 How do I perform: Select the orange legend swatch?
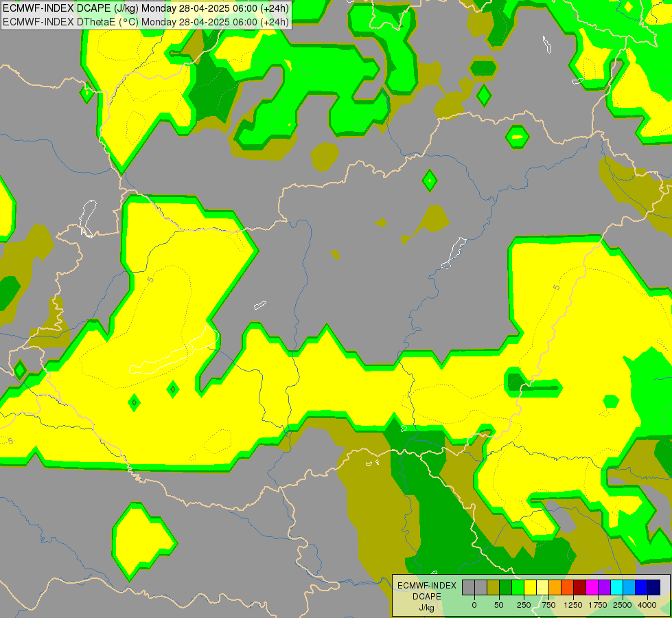[555, 587]
